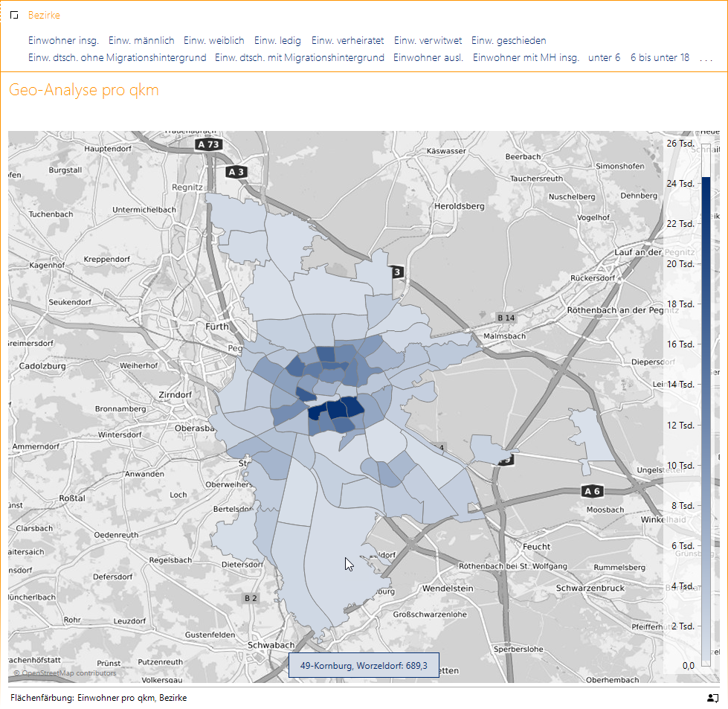
Task: Select 'Einw. verwitwet' in the list
Action: pos(428,41)
